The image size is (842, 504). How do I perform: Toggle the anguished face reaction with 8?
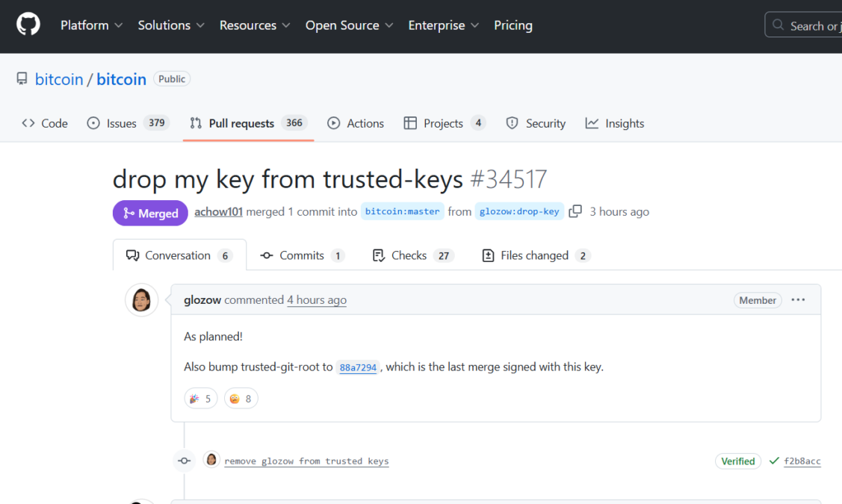click(241, 399)
